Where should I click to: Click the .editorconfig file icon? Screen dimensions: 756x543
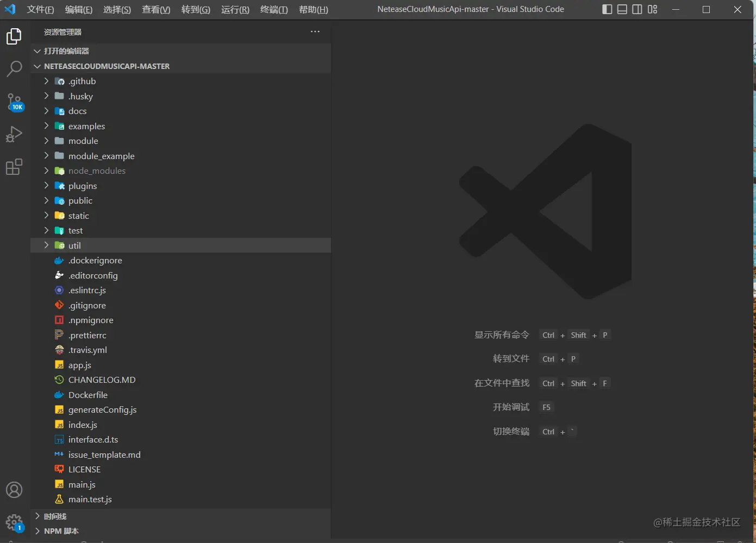[59, 275]
